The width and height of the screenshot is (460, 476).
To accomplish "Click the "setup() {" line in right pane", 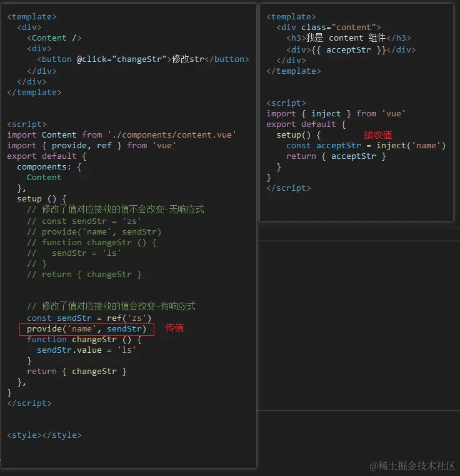I will point(299,134).
